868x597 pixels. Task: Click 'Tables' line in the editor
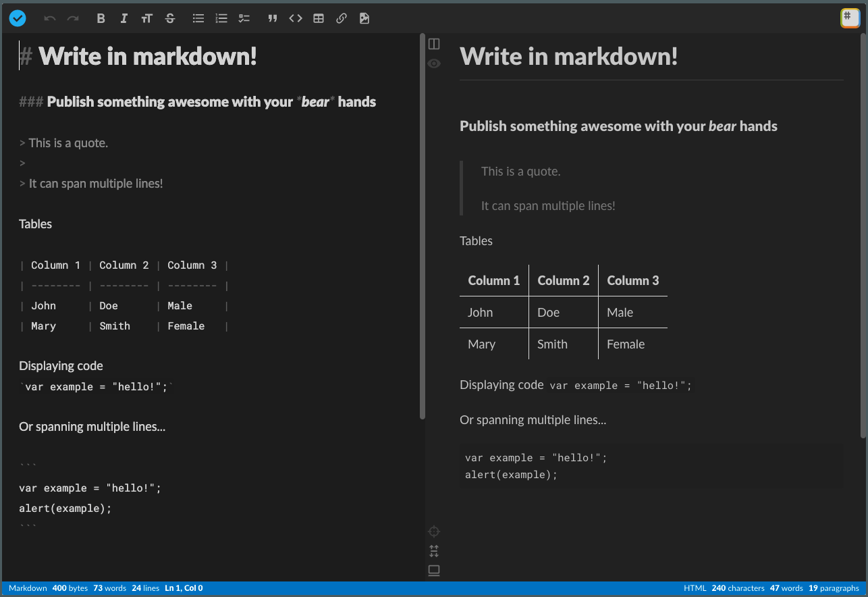click(35, 224)
